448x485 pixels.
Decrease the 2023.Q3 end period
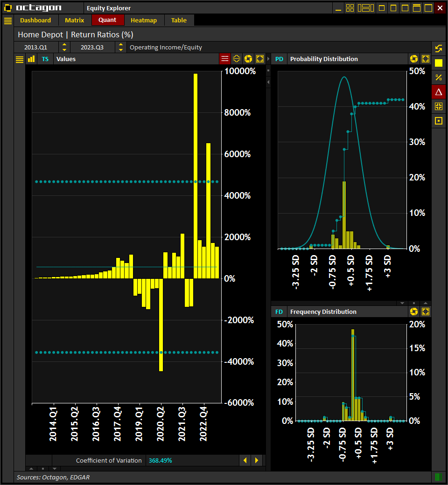coord(121,50)
